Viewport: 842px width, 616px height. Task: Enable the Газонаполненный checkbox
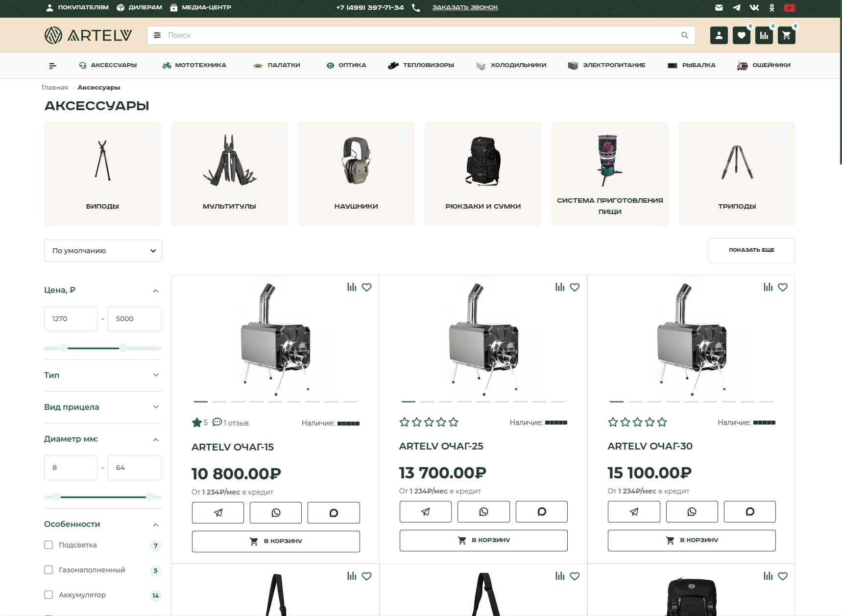[48, 570]
